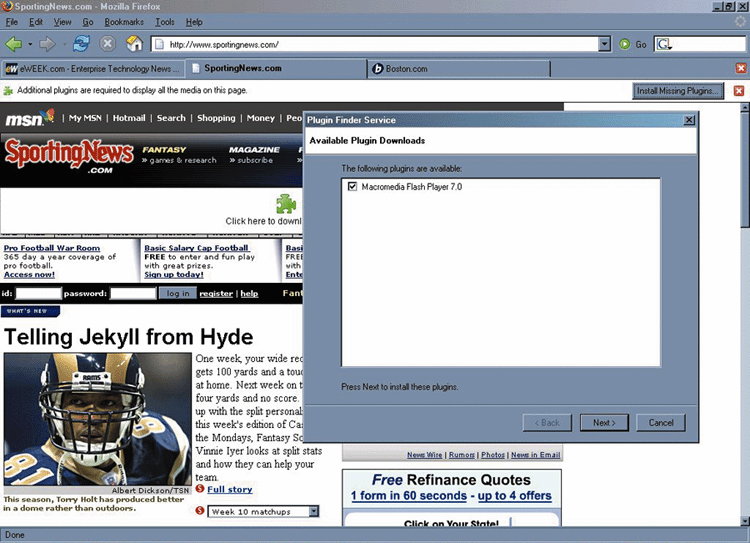This screenshot has width=750, height=543.
Task: Click the Back arrow navigation icon
Action: (x=13, y=44)
